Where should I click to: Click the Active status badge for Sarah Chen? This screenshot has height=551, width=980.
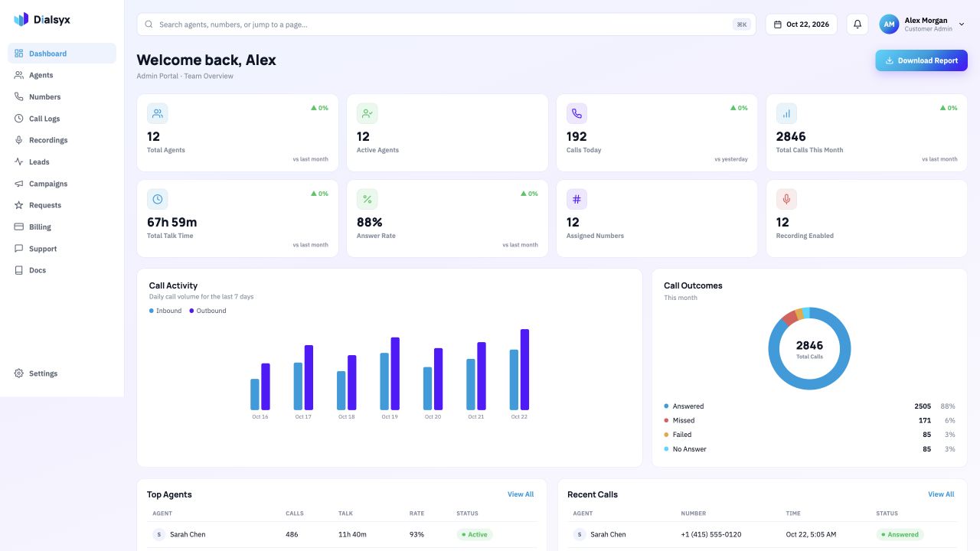point(475,535)
